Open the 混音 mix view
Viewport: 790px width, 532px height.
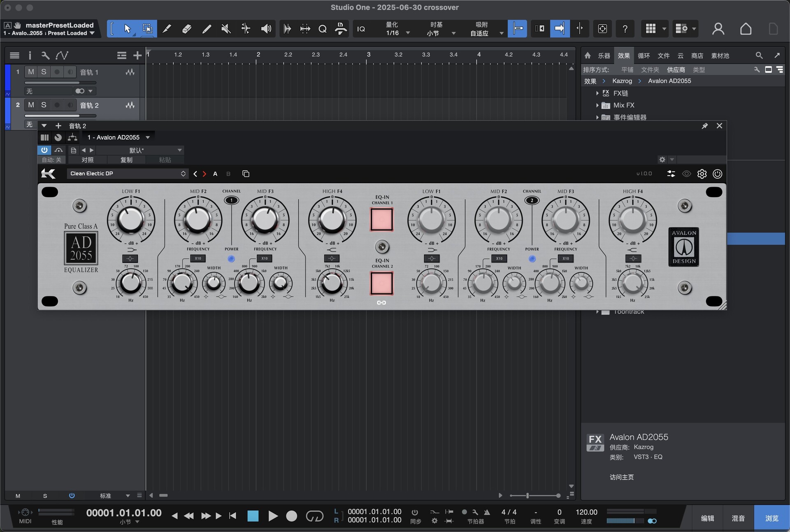pos(738,518)
